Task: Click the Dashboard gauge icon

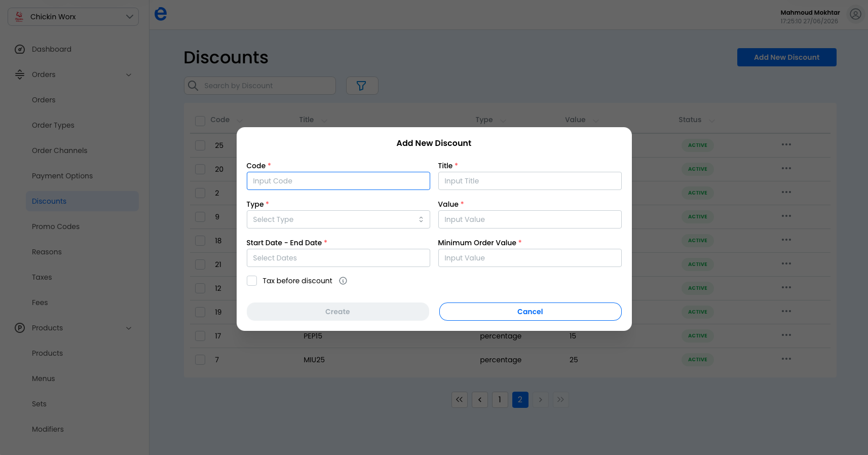Action: (20, 49)
